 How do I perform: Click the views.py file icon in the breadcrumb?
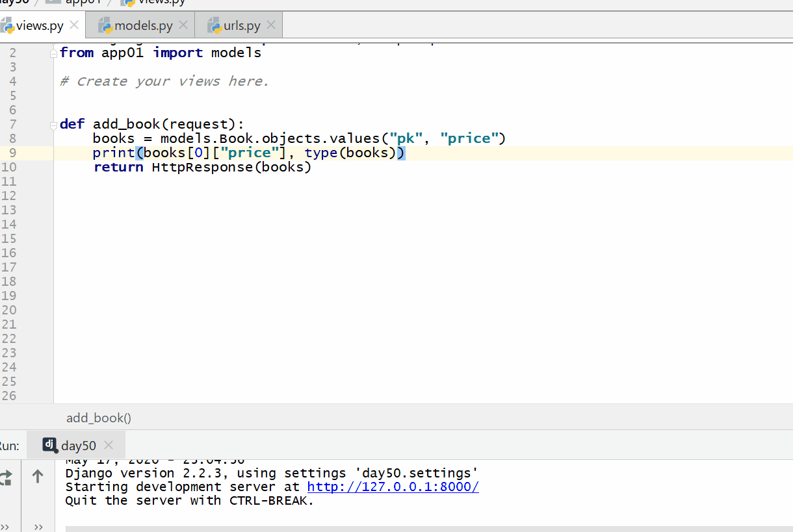coord(129,2)
